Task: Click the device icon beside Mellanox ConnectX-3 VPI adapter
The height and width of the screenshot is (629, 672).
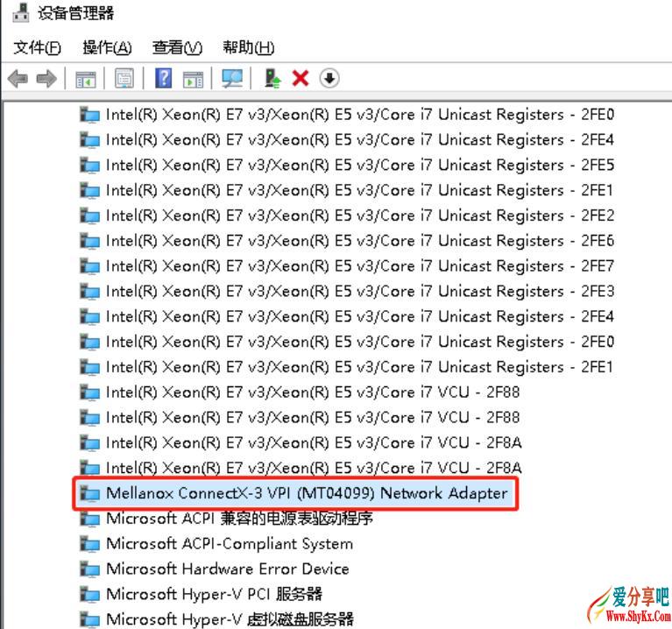Action: tap(90, 493)
